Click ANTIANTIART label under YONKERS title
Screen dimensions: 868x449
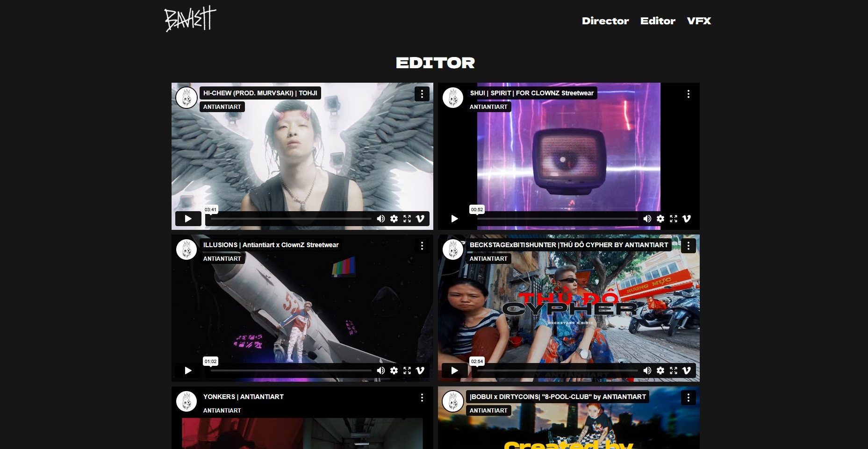(222, 411)
